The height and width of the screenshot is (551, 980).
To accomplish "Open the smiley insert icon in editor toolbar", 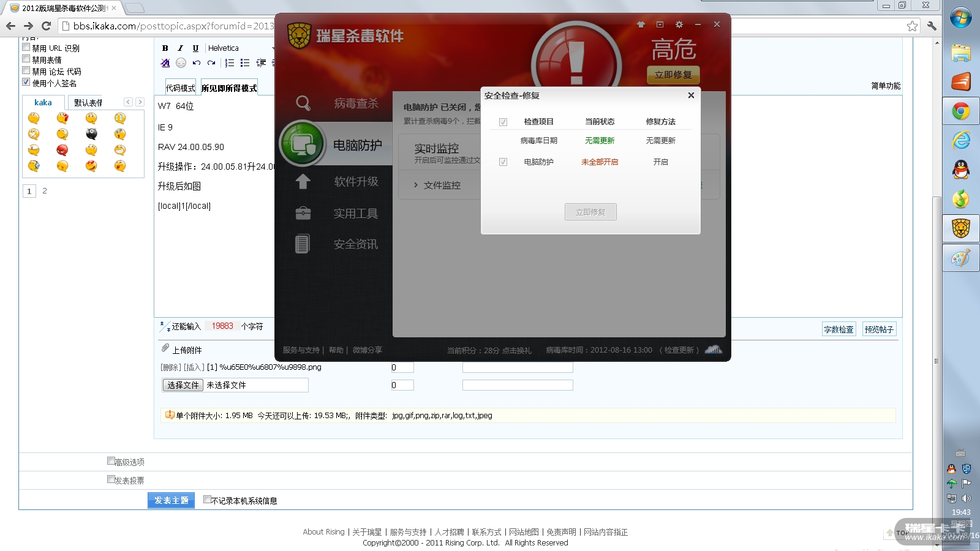I will click(x=181, y=62).
